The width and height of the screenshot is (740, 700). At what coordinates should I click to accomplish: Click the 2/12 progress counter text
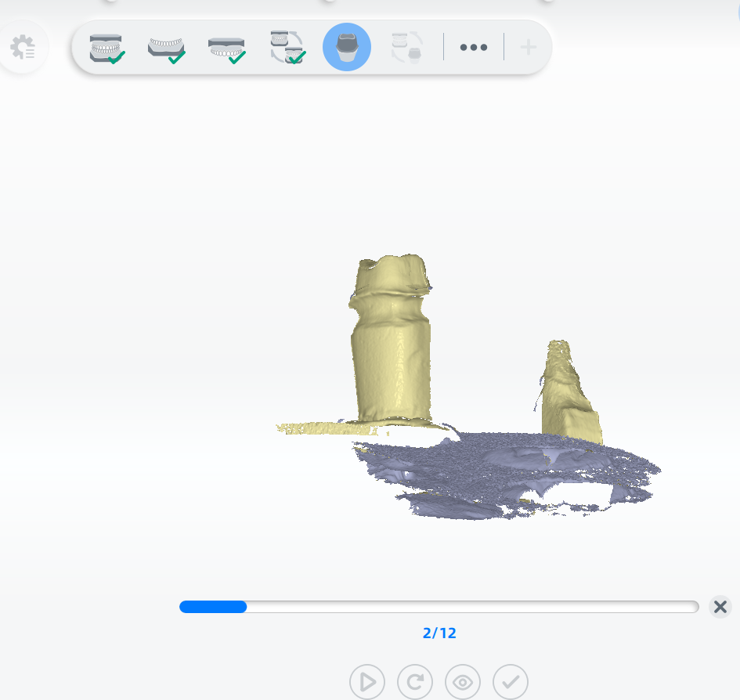click(439, 633)
